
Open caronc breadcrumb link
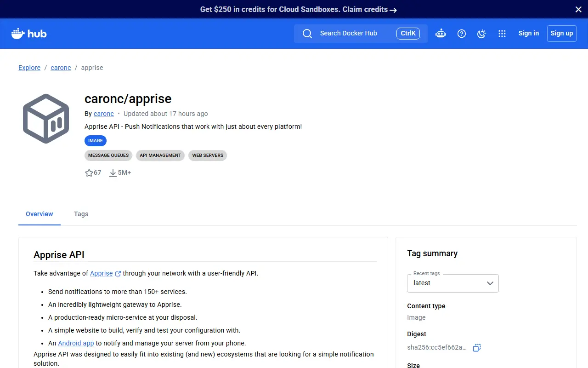(x=61, y=68)
